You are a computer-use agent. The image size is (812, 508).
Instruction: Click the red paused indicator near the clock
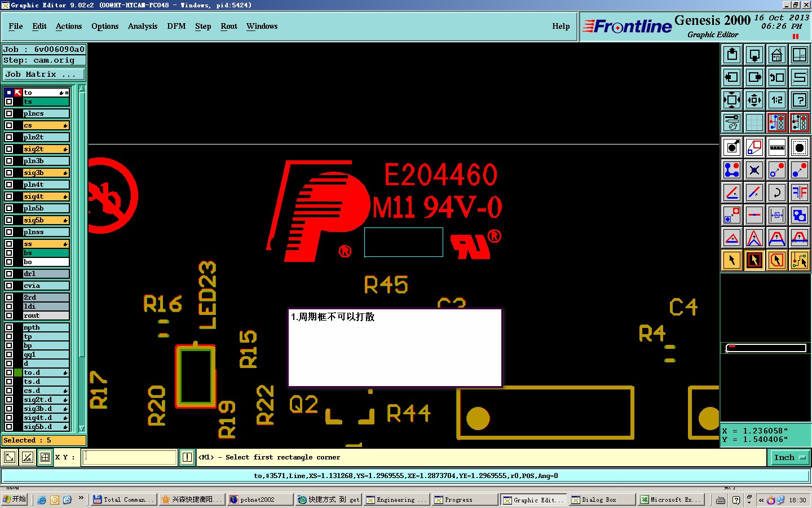point(796,37)
